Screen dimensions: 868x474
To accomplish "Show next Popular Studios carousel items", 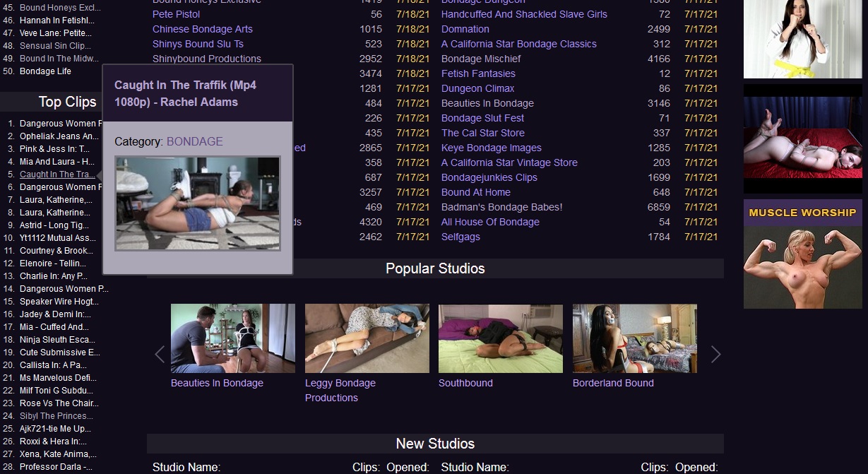I will click(x=716, y=355).
